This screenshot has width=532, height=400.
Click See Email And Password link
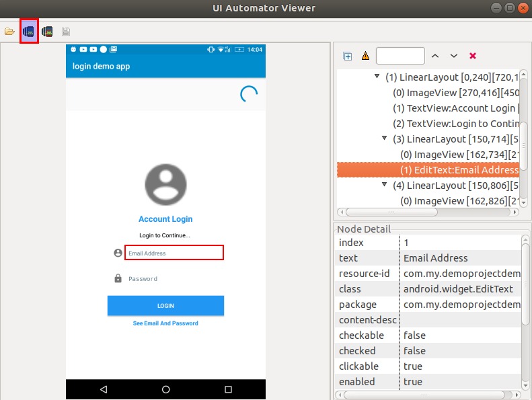pyautogui.click(x=165, y=323)
